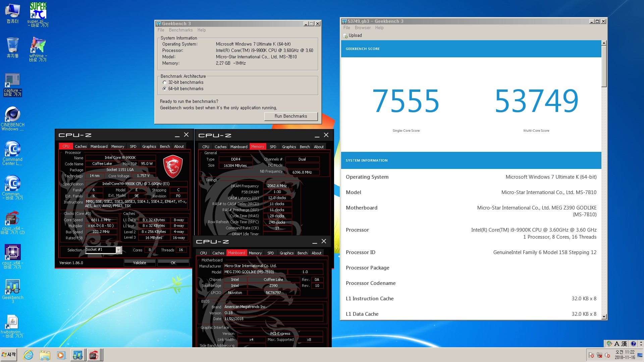Open Windows Media Player from the taskbar

coord(61,355)
